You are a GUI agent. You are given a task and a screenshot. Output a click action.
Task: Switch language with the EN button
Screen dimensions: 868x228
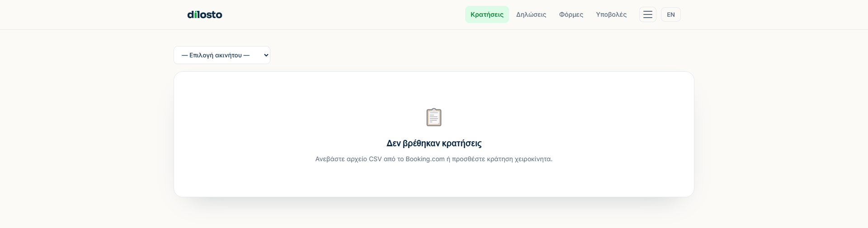[671, 14]
